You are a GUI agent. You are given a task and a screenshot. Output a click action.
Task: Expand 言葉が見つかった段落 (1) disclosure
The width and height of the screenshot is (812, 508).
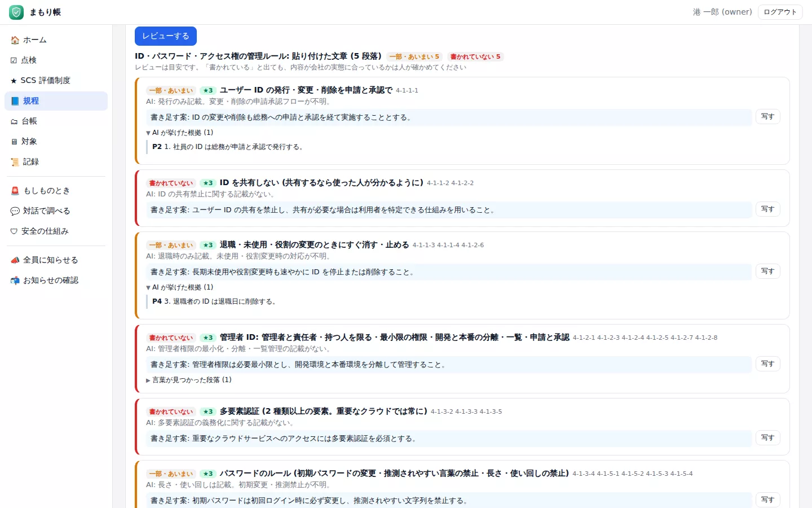(189, 380)
